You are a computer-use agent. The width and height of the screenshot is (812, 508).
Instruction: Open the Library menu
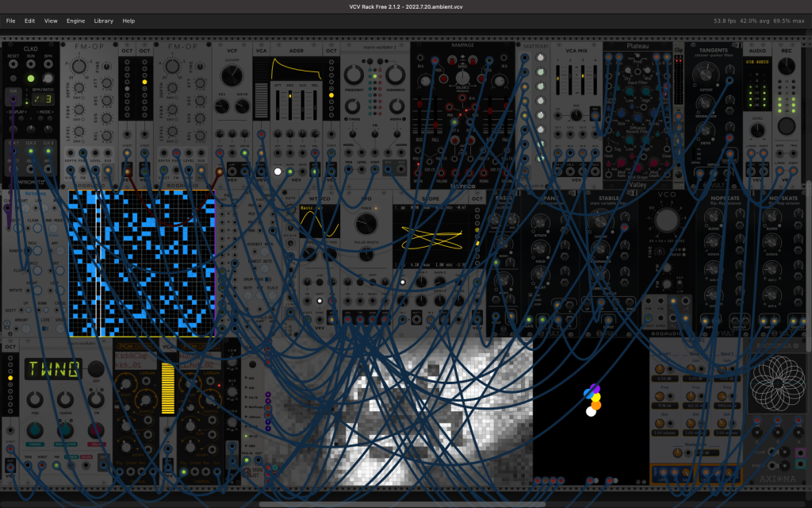tap(104, 21)
